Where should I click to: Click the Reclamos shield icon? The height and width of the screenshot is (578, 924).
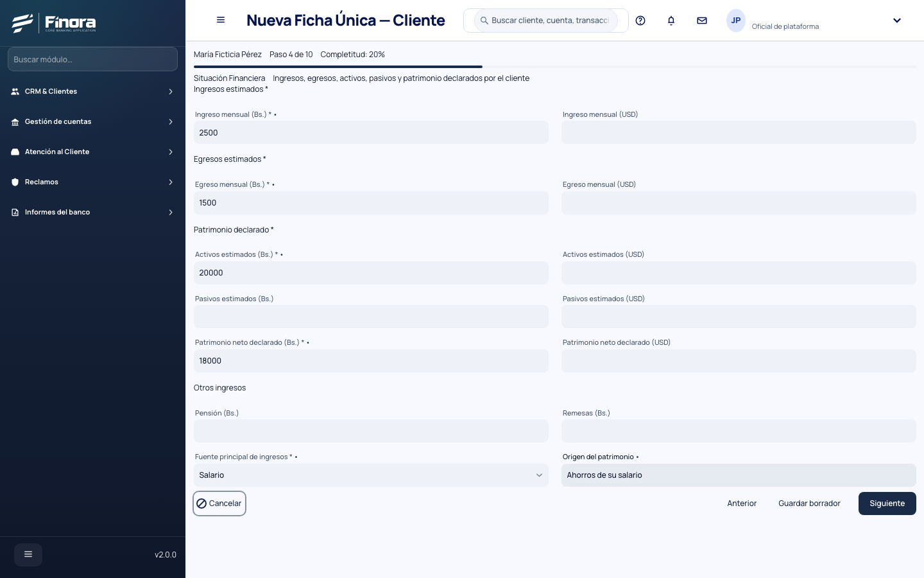15,182
